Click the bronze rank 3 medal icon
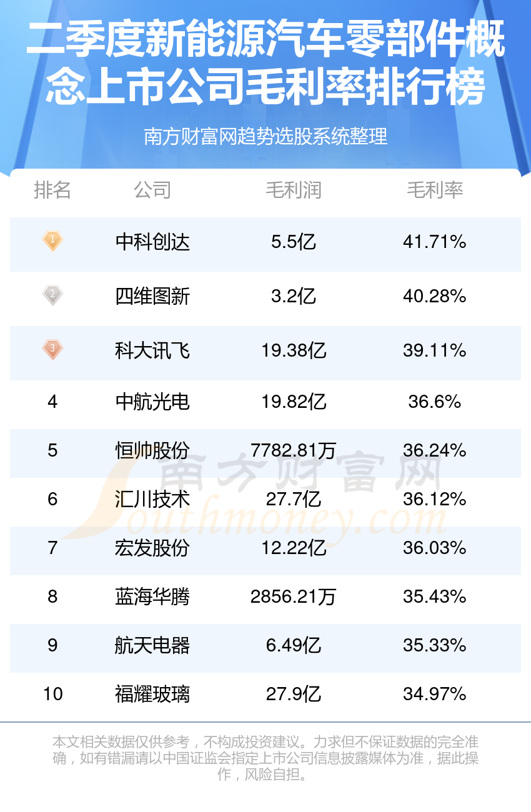The height and width of the screenshot is (812, 531). (52, 350)
